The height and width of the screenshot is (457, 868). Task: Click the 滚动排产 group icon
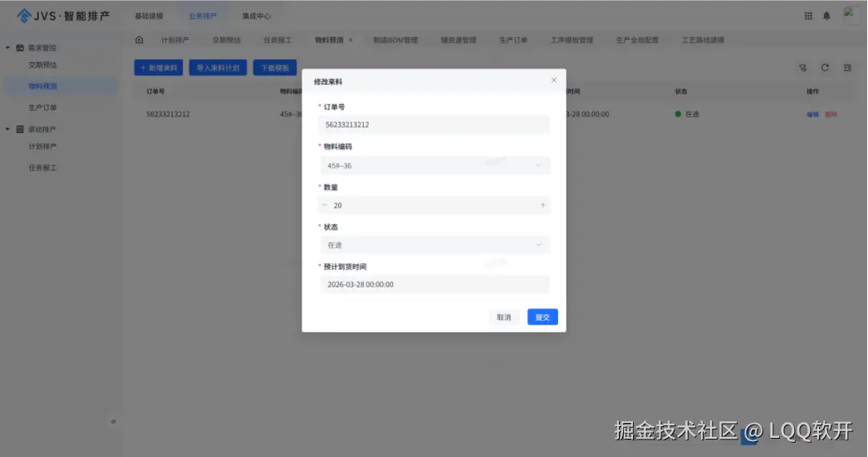[20, 129]
